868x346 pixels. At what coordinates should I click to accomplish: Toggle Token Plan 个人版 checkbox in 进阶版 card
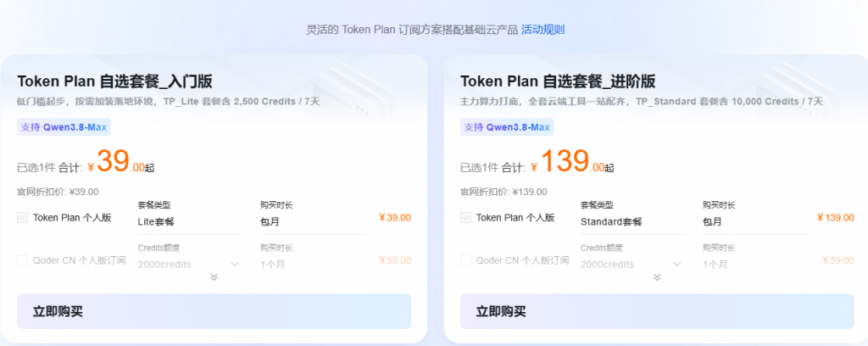[465, 218]
